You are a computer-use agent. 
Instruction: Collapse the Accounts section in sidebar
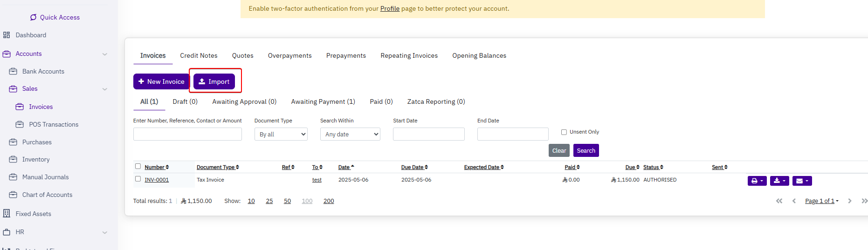[x=104, y=54]
